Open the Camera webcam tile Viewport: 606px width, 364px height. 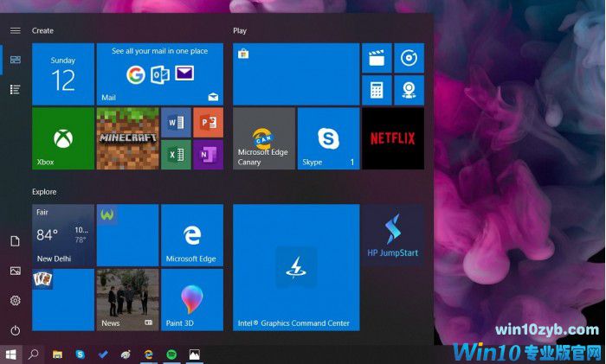pyautogui.click(x=409, y=90)
